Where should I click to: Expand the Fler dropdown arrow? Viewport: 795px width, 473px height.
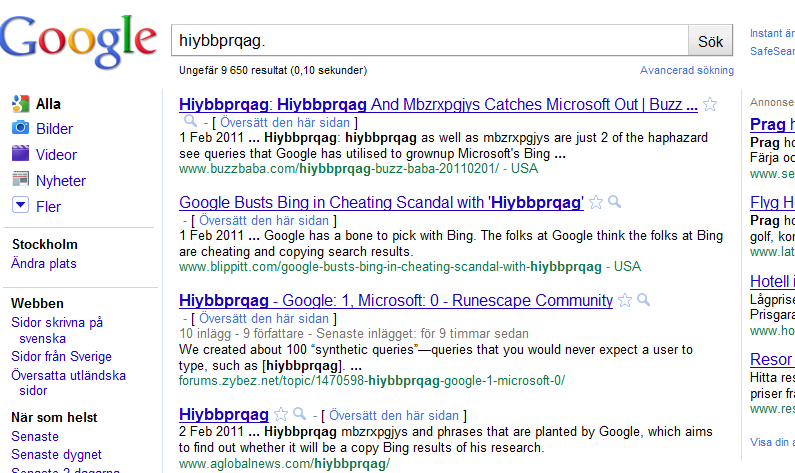tap(20, 205)
